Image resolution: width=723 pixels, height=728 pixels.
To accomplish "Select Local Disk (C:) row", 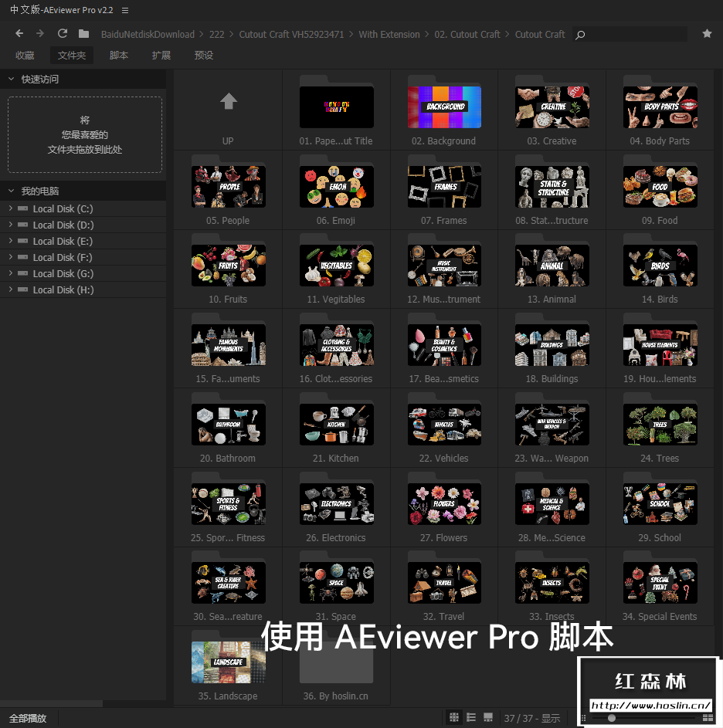I will 83,208.
